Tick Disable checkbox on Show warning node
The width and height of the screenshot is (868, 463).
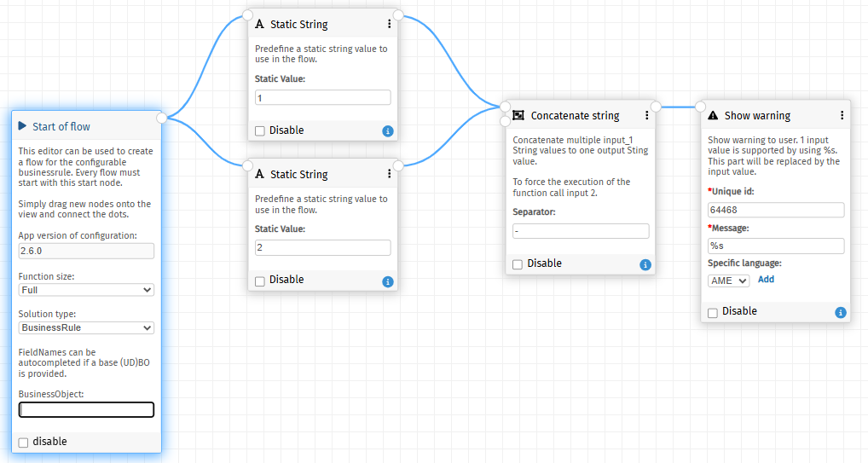pos(713,313)
